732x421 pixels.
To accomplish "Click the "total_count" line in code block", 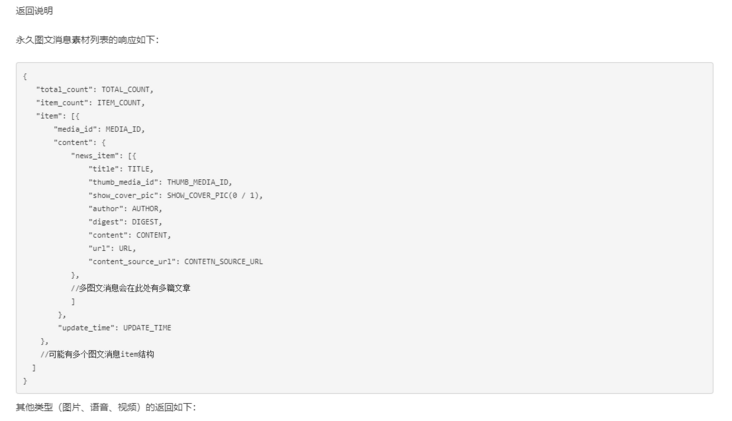I will (x=95, y=89).
